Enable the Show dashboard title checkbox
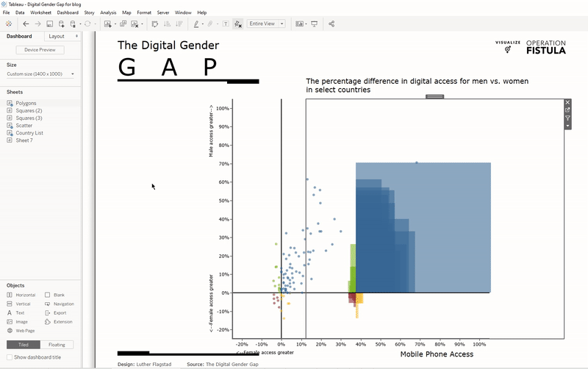Screen dimensions: 588x369 point(10,357)
